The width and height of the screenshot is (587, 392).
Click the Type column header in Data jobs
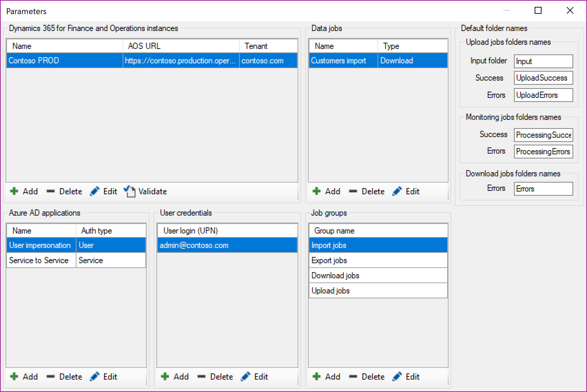click(x=413, y=46)
